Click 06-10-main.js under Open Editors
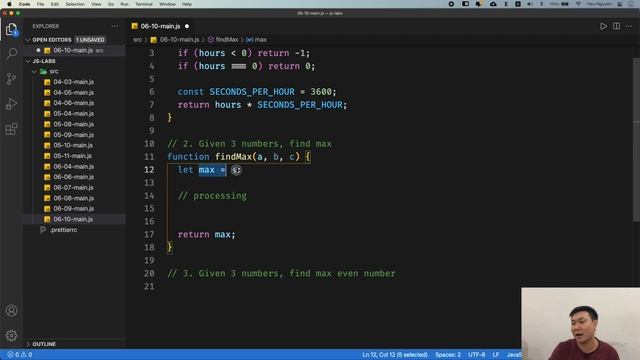Viewport: 640px width, 360px height. tap(75, 51)
